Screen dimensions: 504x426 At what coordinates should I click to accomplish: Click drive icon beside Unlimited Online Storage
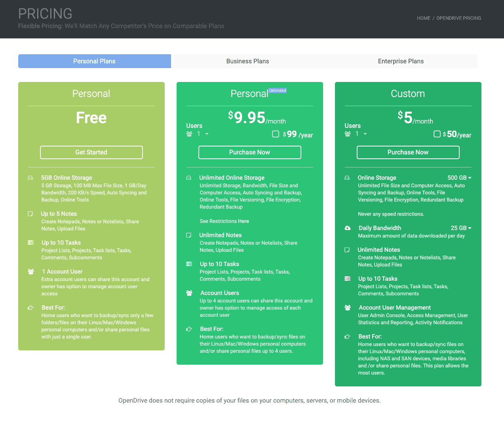click(189, 178)
